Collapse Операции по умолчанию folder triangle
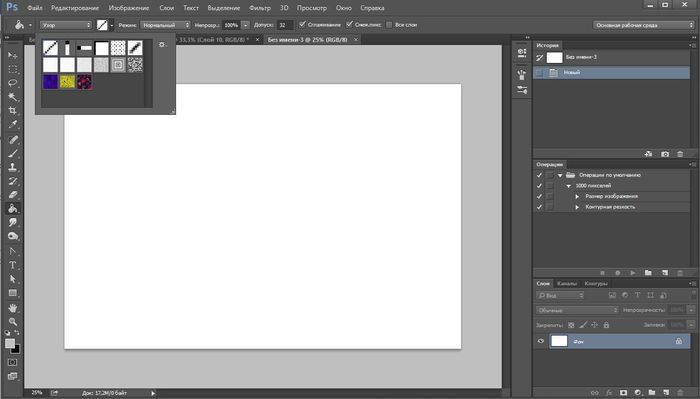Screen dimensions: 700x399 click(560, 175)
